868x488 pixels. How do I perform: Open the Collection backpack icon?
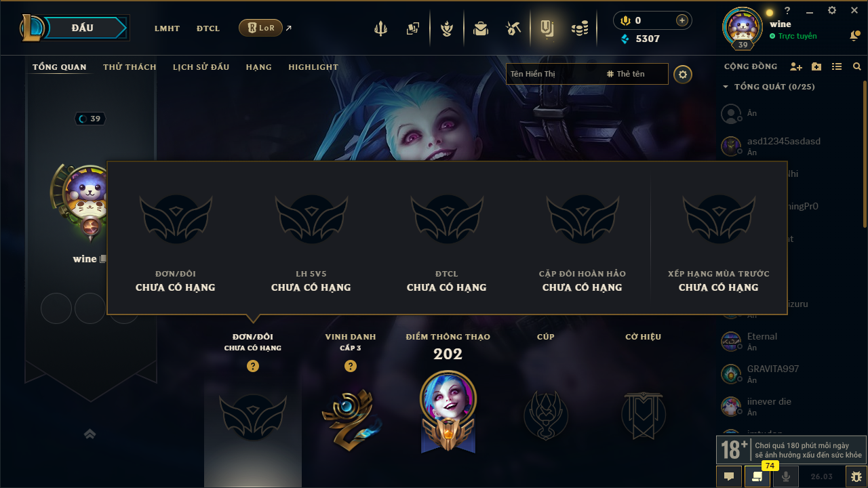481,28
